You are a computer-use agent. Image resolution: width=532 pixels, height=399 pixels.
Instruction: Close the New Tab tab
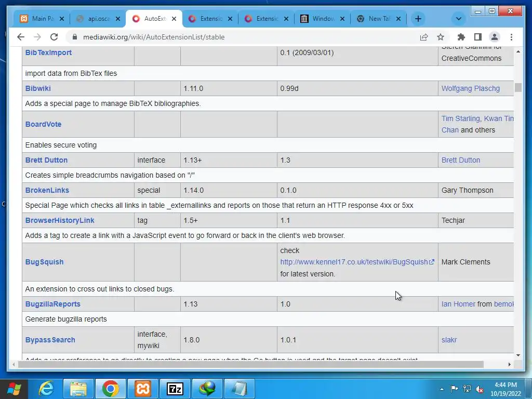coord(398,19)
